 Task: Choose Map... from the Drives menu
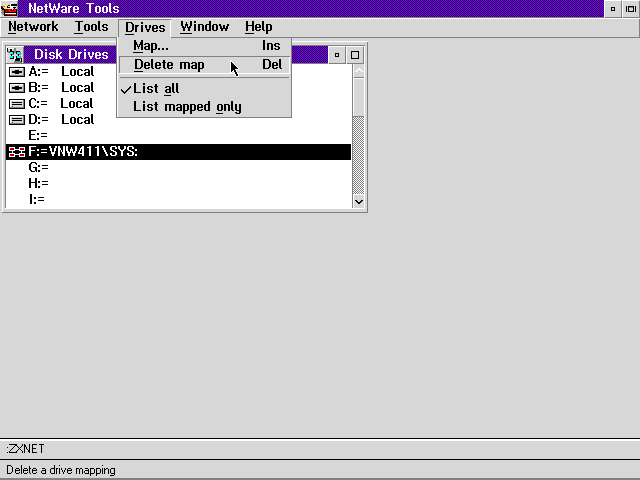point(204,46)
